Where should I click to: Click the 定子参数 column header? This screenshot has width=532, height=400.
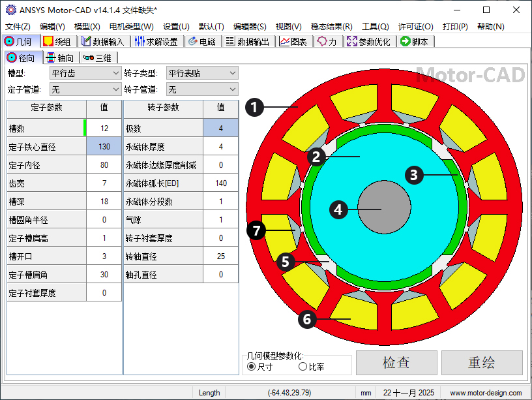46,108
